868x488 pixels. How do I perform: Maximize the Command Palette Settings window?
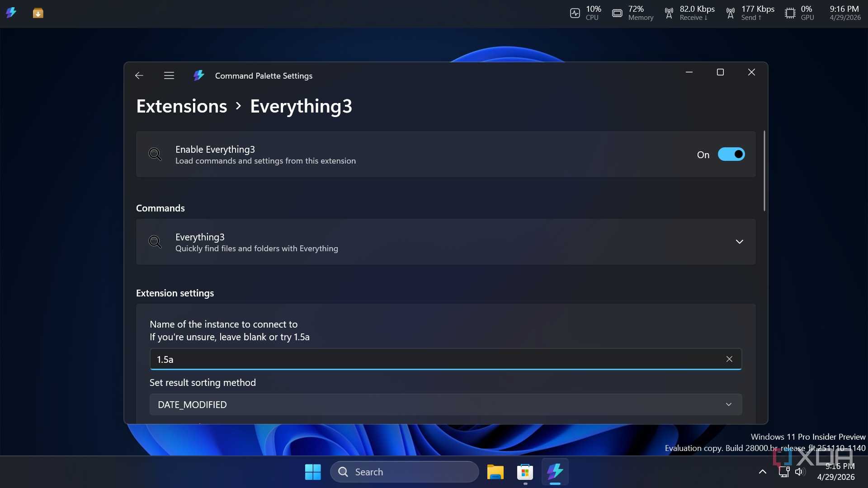[x=720, y=72]
